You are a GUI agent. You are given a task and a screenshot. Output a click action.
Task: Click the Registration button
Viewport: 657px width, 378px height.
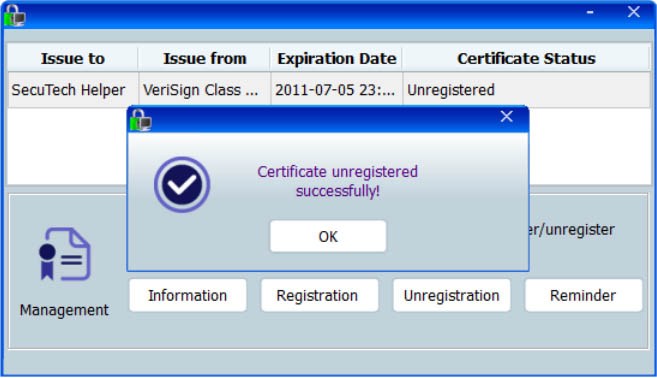pos(319,295)
